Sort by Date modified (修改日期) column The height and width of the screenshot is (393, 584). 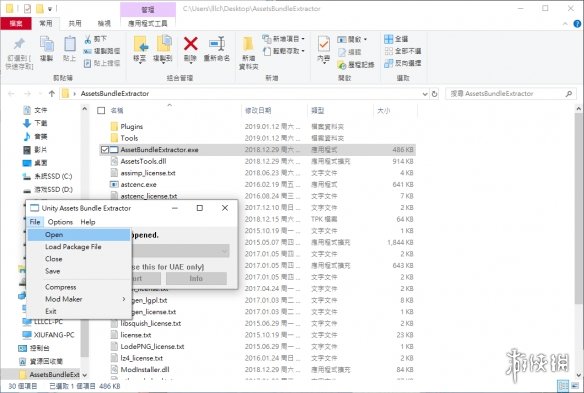(274, 111)
